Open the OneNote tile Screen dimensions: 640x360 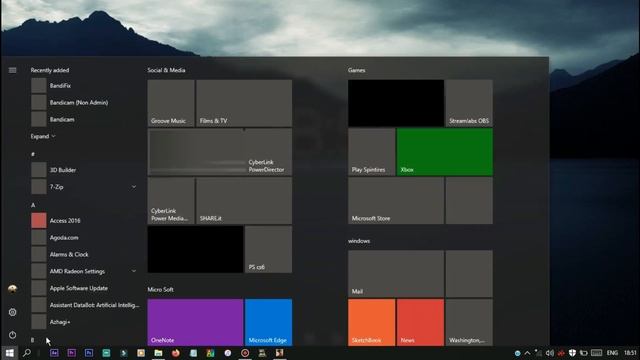click(x=195, y=322)
